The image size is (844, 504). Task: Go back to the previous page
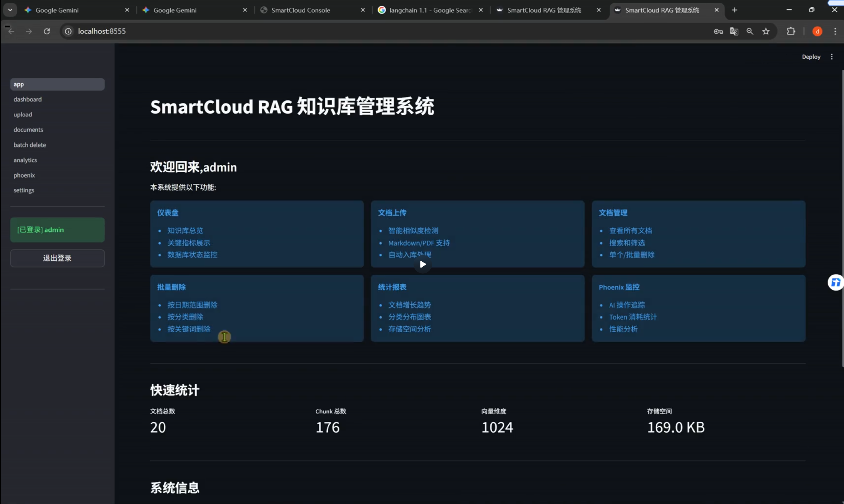(11, 31)
